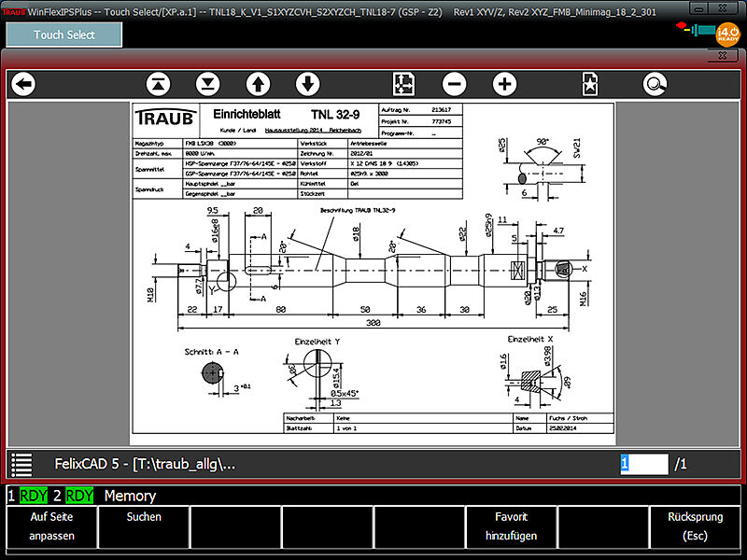
Task: Click the favorite document star icon
Action: pyautogui.click(x=590, y=85)
